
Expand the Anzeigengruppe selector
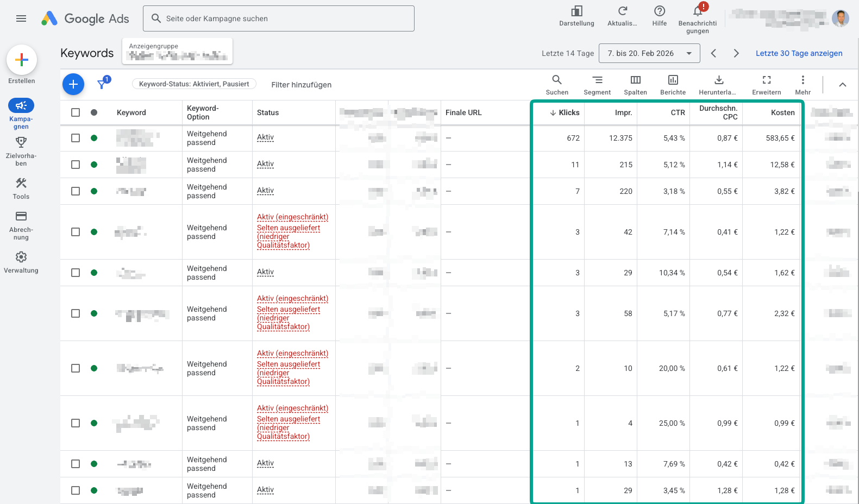tap(177, 52)
